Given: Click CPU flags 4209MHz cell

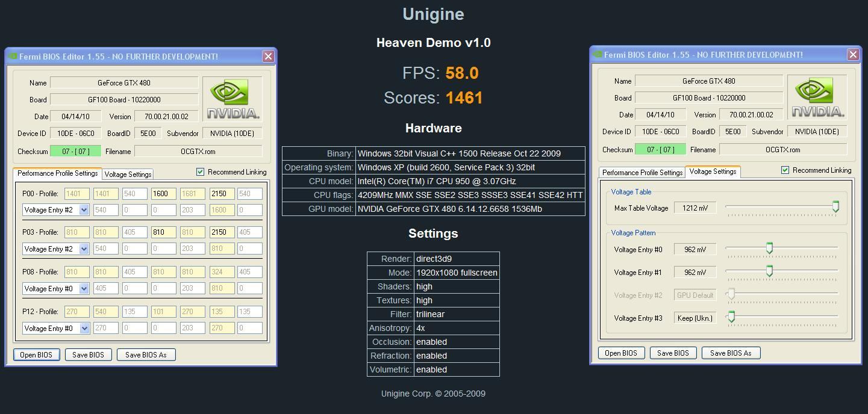Looking at the screenshot, I should click(470, 195).
